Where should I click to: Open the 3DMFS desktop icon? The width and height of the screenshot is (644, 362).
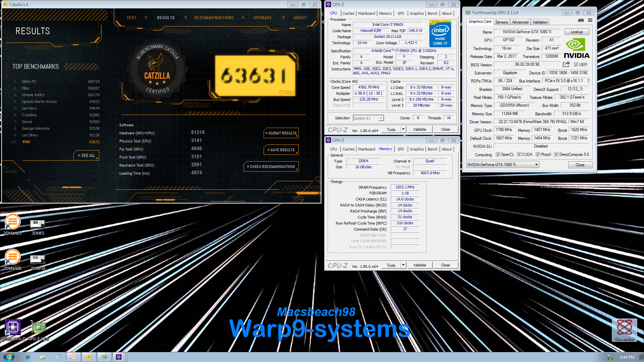coord(38,227)
